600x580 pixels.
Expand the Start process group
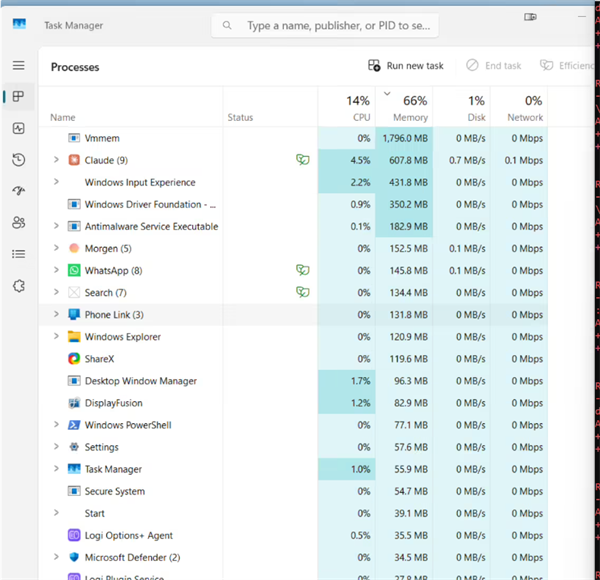coord(56,513)
